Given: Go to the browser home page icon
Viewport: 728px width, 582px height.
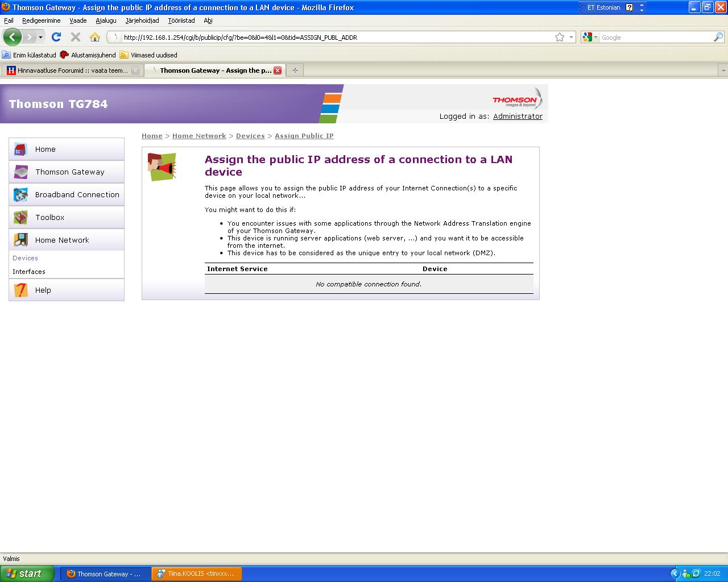Looking at the screenshot, I should click(x=95, y=37).
